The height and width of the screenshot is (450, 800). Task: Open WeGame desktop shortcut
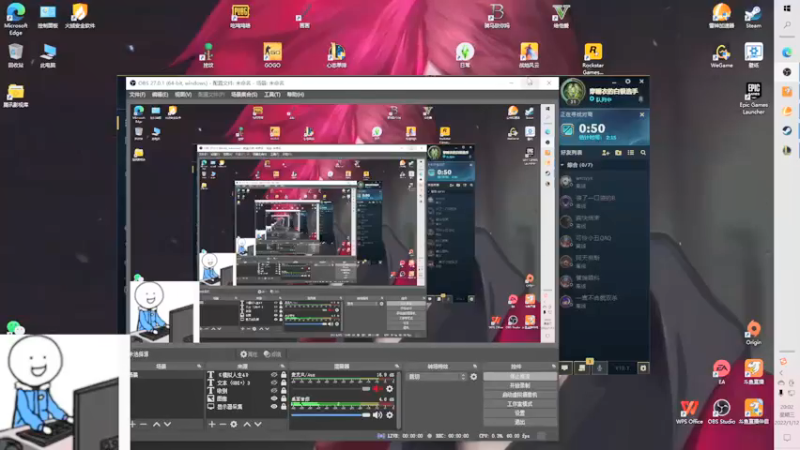pos(721,56)
